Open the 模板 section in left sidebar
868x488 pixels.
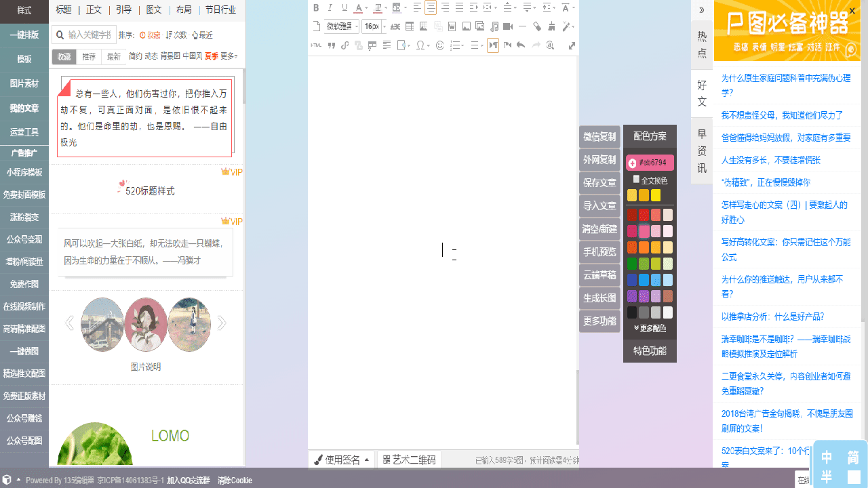click(x=24, y=59)
